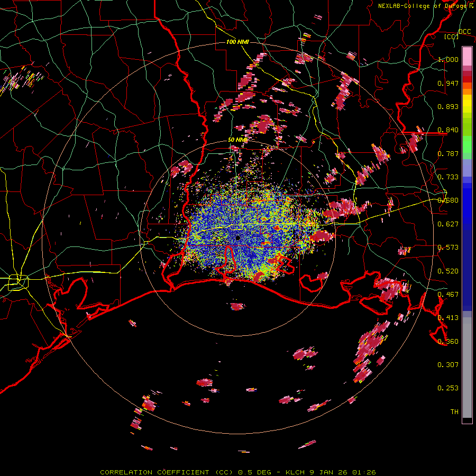Pick the bright green segment of the color bar
This screenshot has height=476, width=476.
tap(467, 144)
